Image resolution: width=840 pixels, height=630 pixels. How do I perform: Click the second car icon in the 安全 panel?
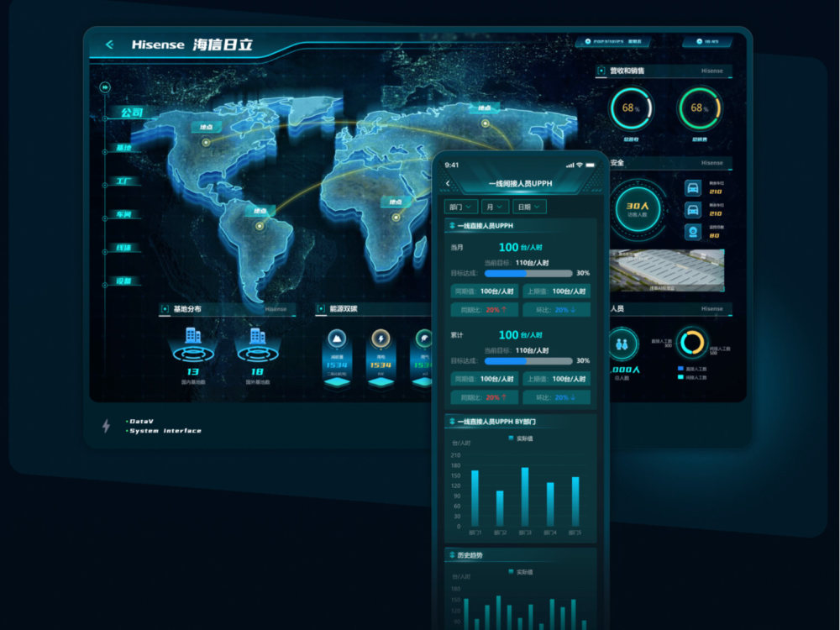pos(693,210)
